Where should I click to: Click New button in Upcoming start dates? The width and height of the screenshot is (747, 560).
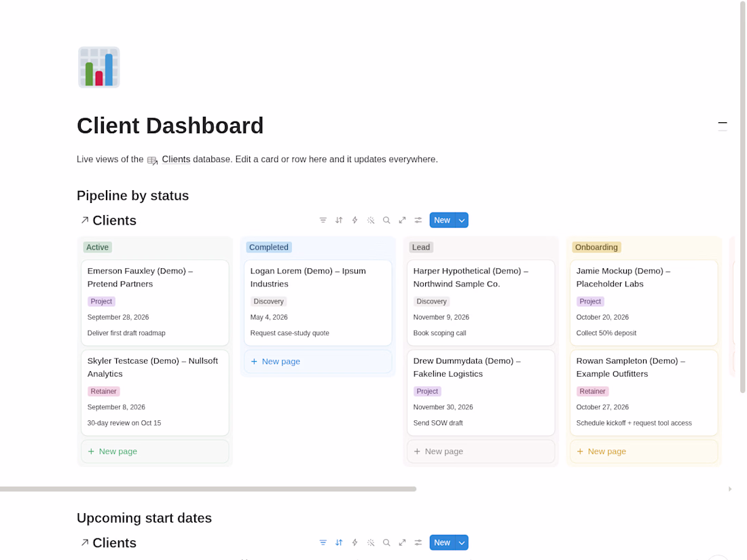pos(442,542)
